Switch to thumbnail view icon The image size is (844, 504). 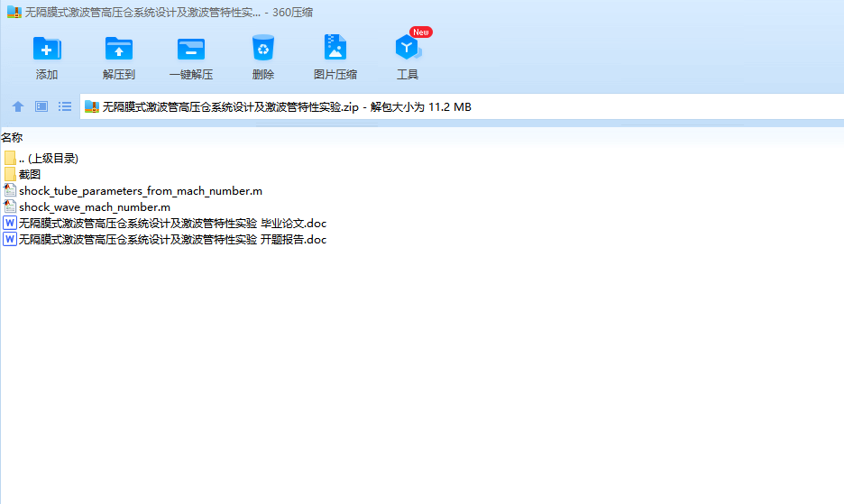coord(41,106)
